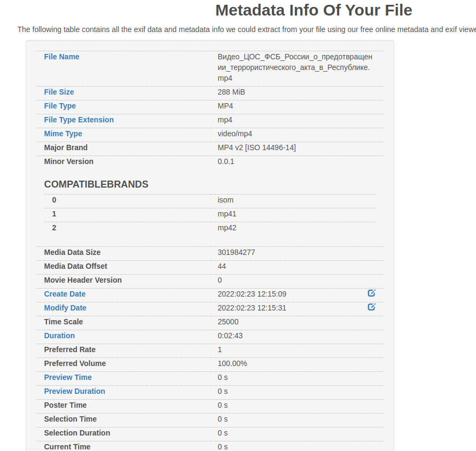The image size is (476, 451).
Task: Click the File Type link
Action: (x=60, y=106)
